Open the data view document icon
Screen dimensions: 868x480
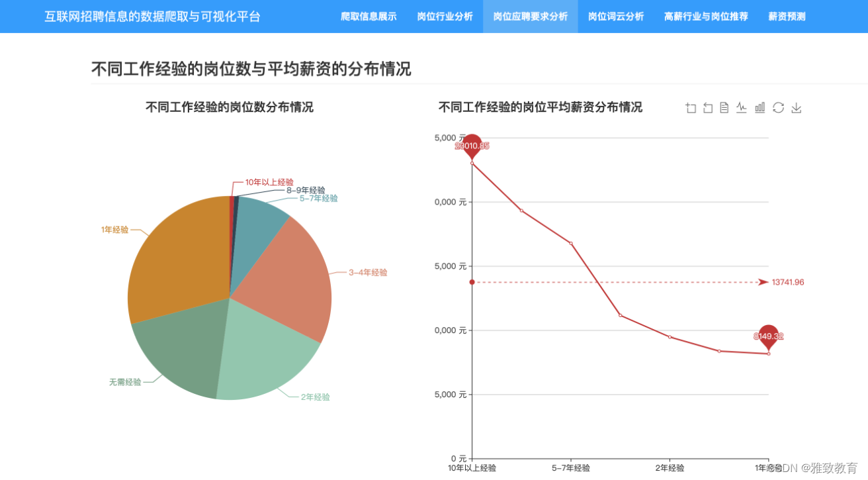click(x=724, y=108)
